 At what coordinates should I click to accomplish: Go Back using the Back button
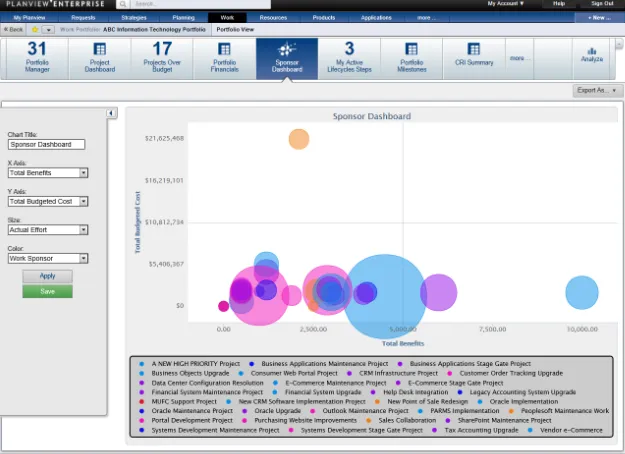tap(14, 29)
